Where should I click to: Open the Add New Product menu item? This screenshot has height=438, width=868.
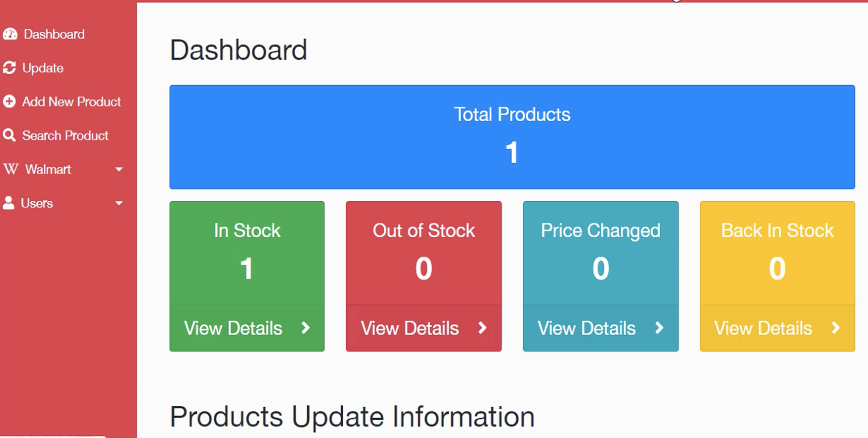click(71, 101)
